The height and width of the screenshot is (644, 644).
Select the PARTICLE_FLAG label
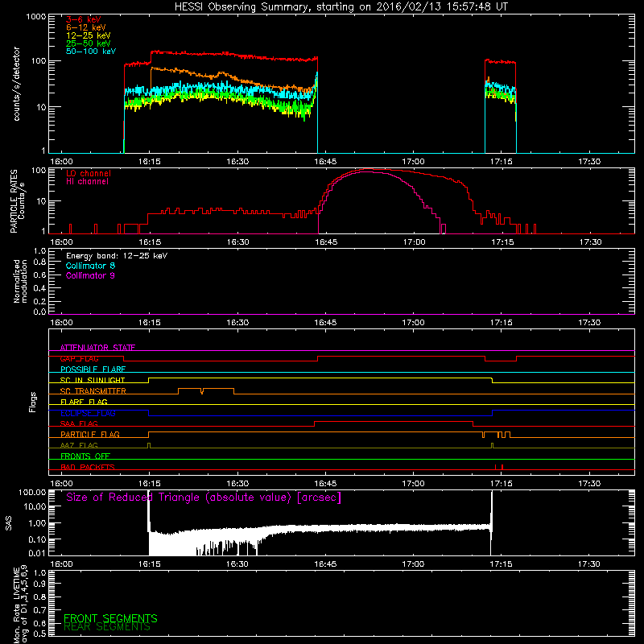pyautogui.click(x=90, y=434)
